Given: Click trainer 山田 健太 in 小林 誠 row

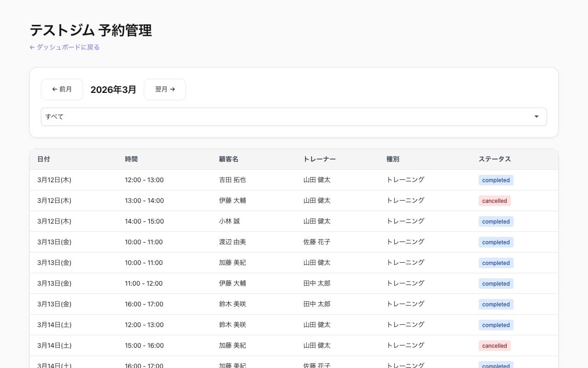Looking at the screenshot, I should 317,221.
